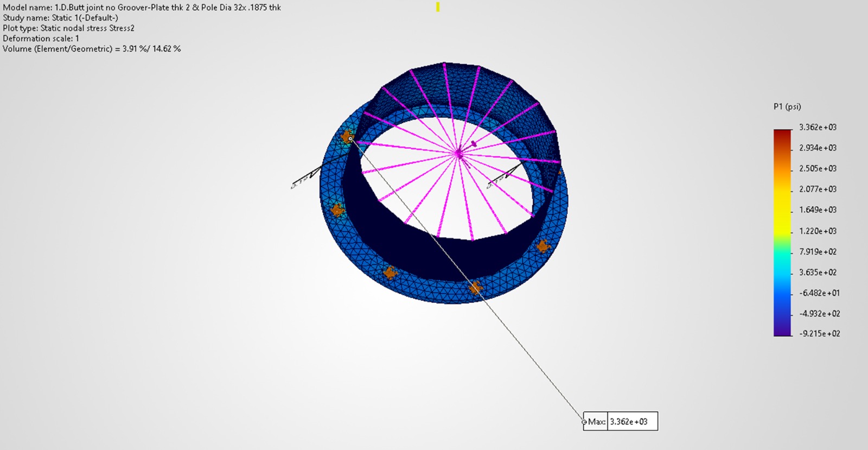
Task: Click the 'P1 (psi)' legend title
Action: pos(787,106)
